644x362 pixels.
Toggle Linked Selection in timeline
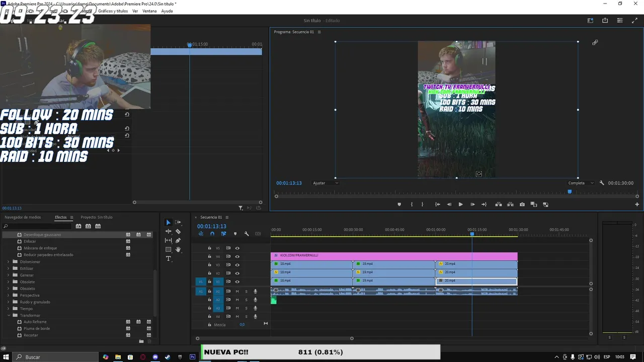point(223,234)
